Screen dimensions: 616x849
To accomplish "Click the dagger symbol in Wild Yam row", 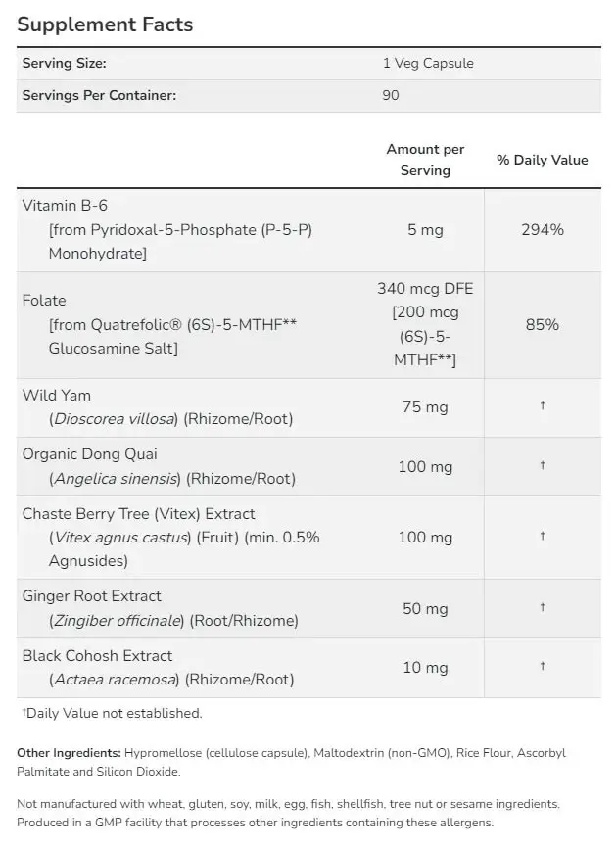I will pyautogui.click(x=543, y=405).
